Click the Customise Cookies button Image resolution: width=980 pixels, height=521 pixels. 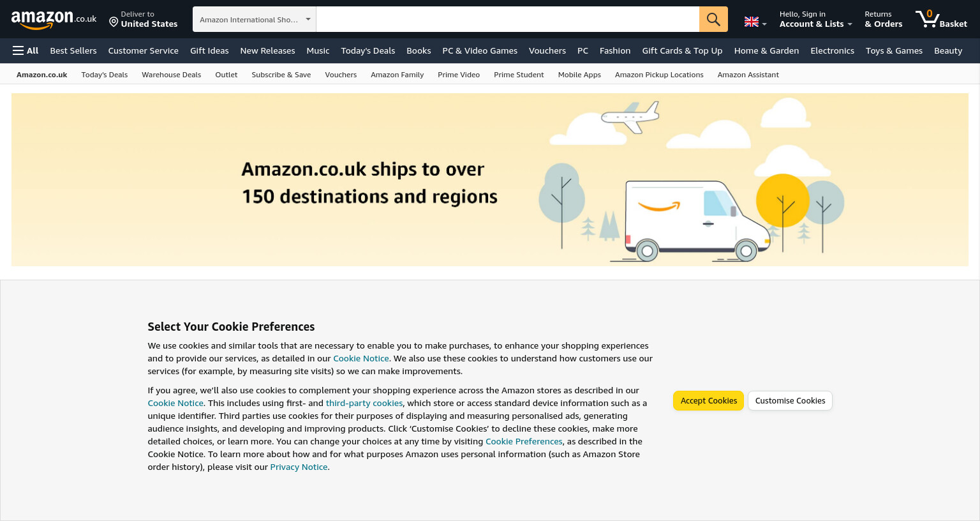(x=790, y=400)
